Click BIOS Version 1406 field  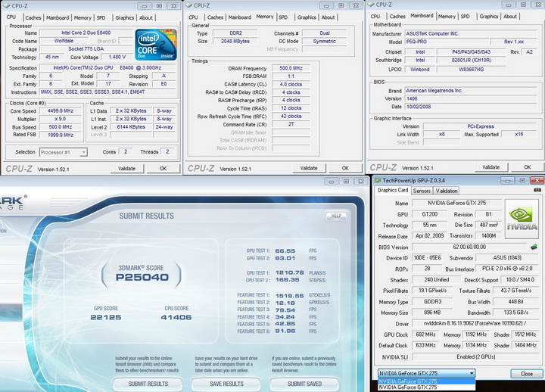coord(471,98)
